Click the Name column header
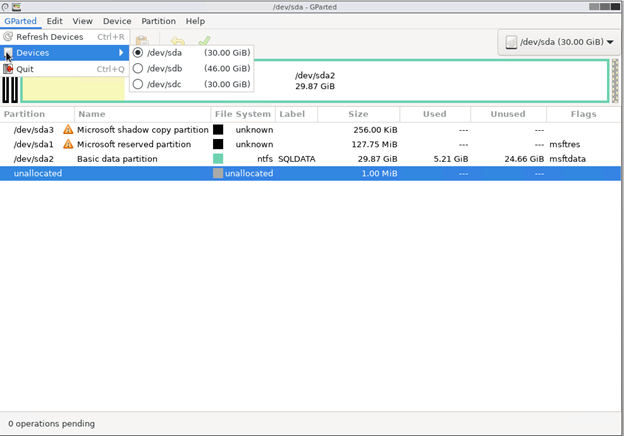The height and width of the screenshot is (436, 624). click(x=142, y=114)
